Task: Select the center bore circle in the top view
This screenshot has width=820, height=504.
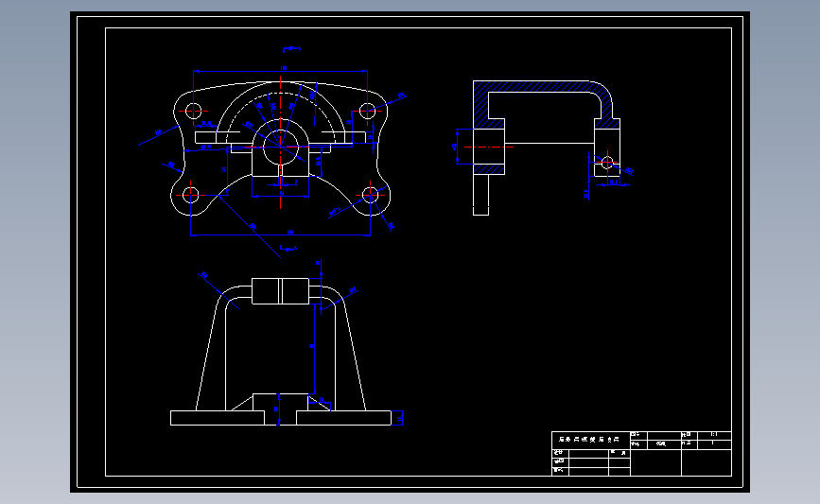Action: click(x=281, y=147)
